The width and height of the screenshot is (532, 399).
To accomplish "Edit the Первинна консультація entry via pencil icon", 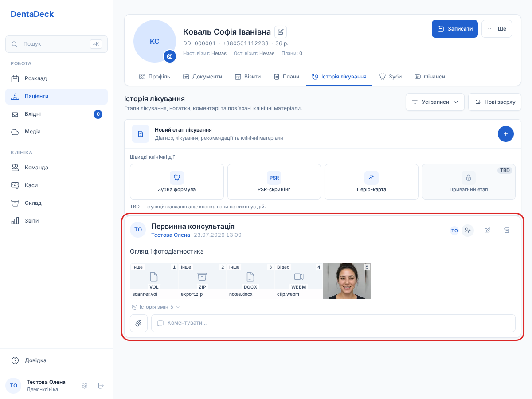I will [487, 231].
